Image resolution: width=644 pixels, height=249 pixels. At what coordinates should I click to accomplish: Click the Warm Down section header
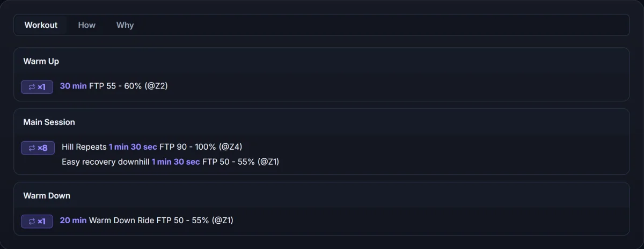47,196
